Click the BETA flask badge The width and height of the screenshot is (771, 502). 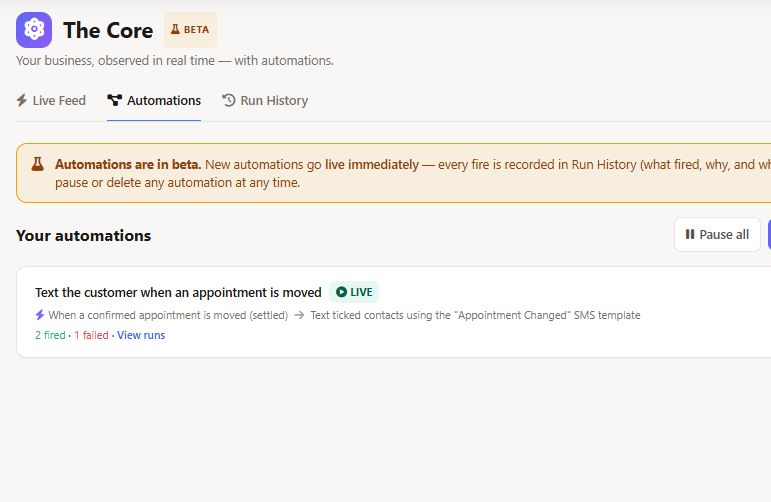pyautogui.click(x=190, y=30)
